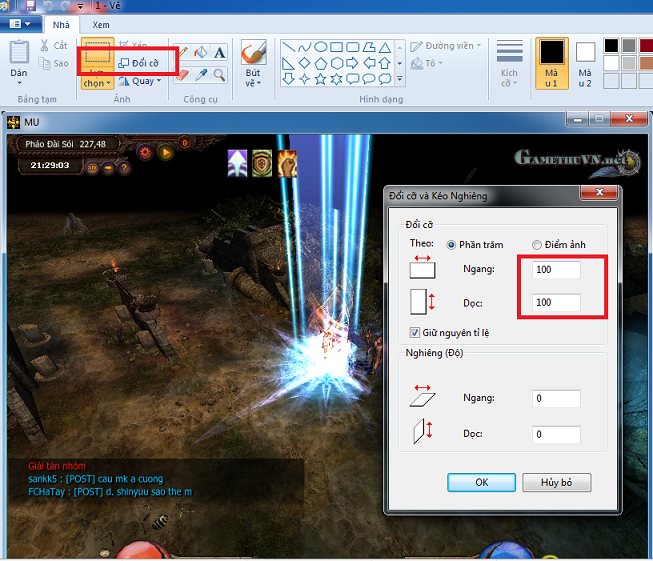Click the purple arrow buff icon
653x561 pixels.
tap(237, 163)
